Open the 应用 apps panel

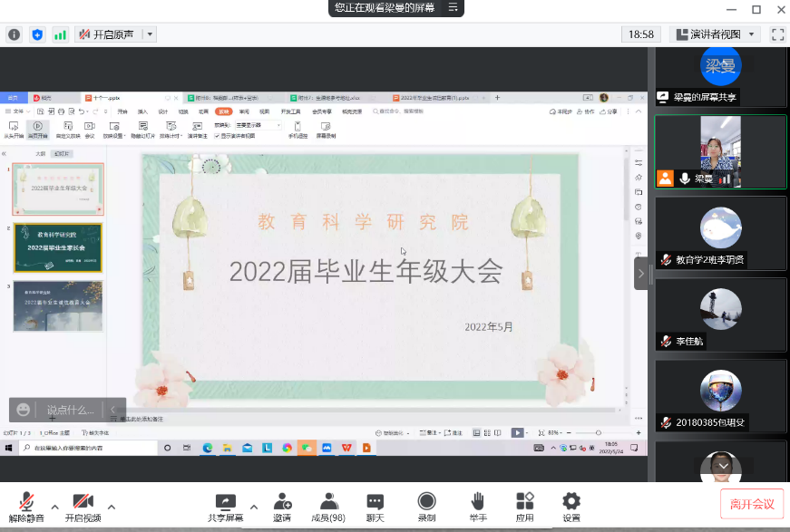tap(524, 508)
